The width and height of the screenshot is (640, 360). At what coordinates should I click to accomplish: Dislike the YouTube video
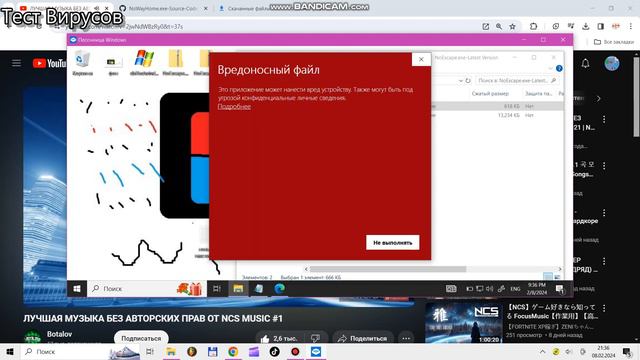click(x=316, y=338)
